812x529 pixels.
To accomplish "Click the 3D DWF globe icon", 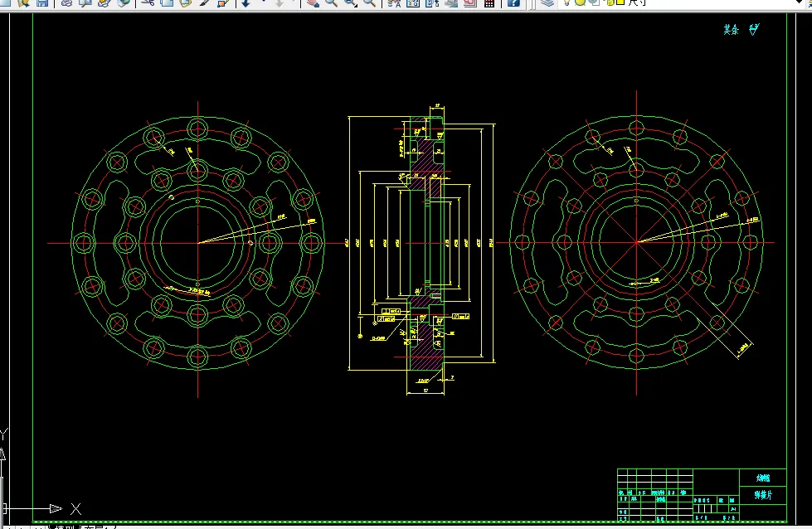I will click(x=124, y=2).
